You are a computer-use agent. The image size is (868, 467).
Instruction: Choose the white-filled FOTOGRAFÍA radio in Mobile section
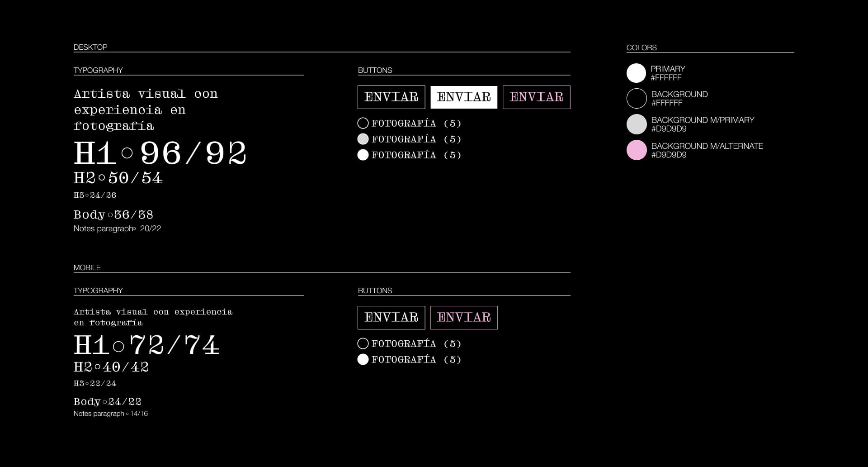pos(363,359)
